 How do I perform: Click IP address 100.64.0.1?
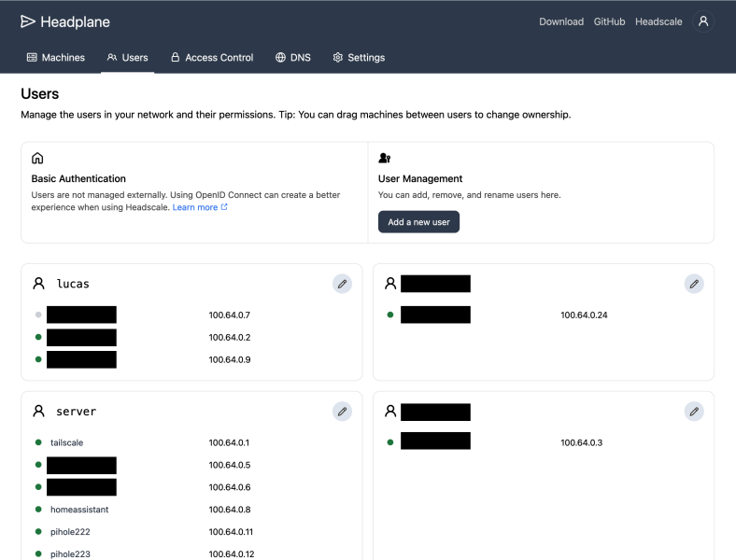(229, 442)
